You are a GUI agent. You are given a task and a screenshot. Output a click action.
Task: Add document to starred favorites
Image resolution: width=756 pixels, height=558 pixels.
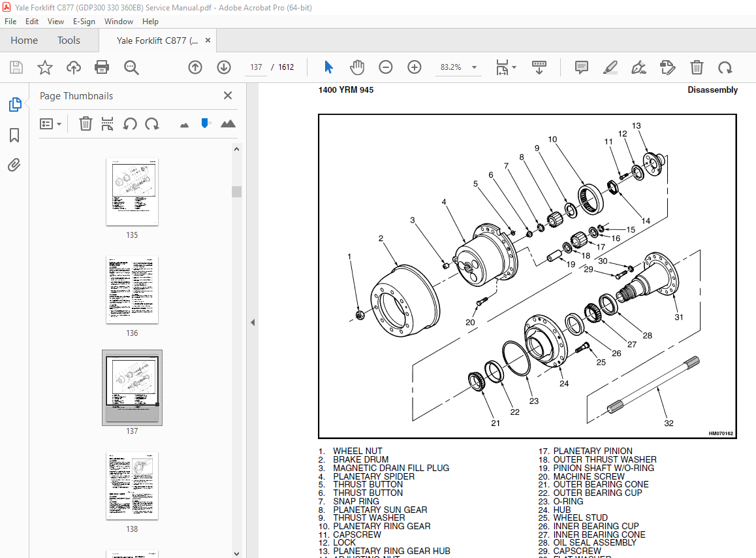coord(45,67)
